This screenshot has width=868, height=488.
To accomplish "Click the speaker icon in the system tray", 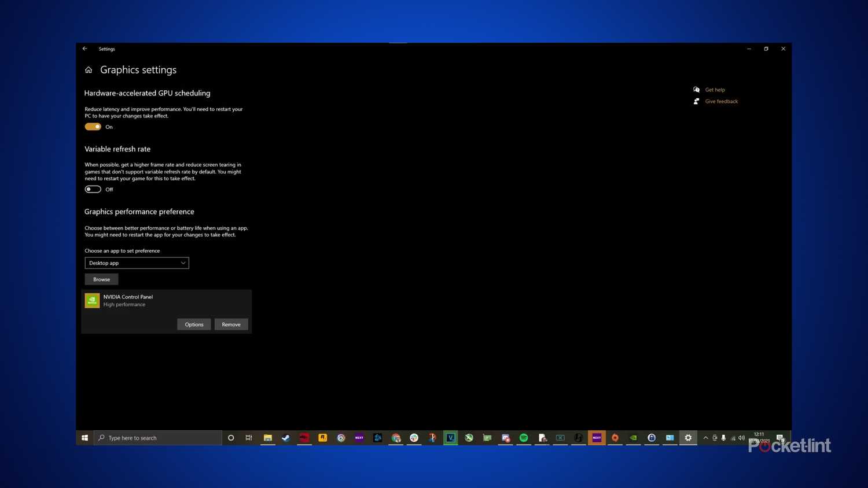I will 741,438.
